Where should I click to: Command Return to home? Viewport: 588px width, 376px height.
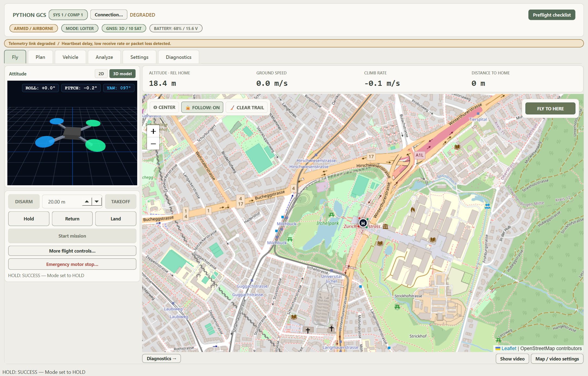click(x=72, y=219)
